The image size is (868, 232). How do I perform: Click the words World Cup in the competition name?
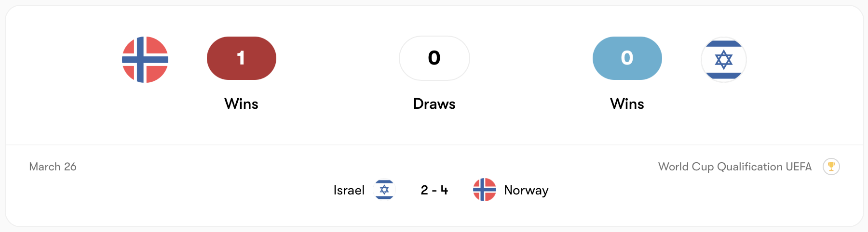[686, 167]
